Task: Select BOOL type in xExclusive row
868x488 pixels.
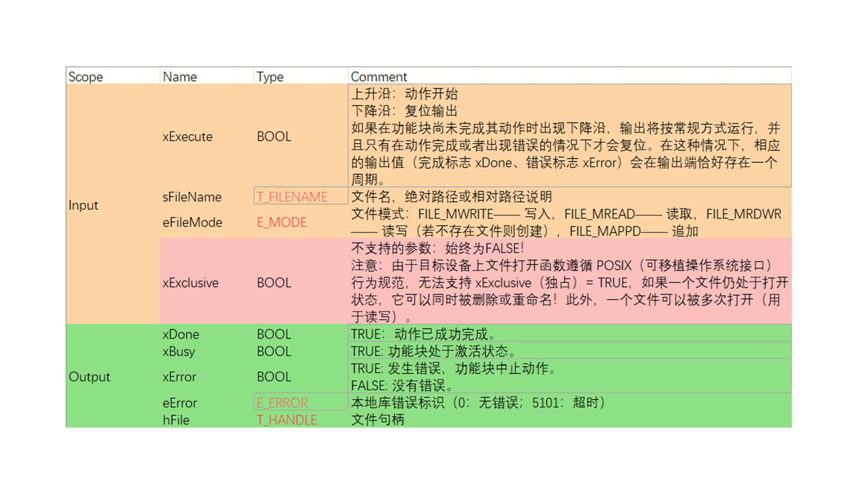Action: click(x=274, y=283)
